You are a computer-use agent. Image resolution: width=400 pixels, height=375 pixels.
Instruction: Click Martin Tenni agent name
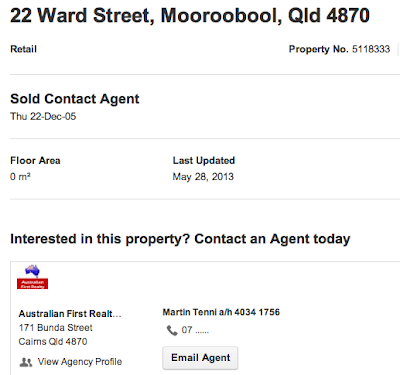pos(190,312)
